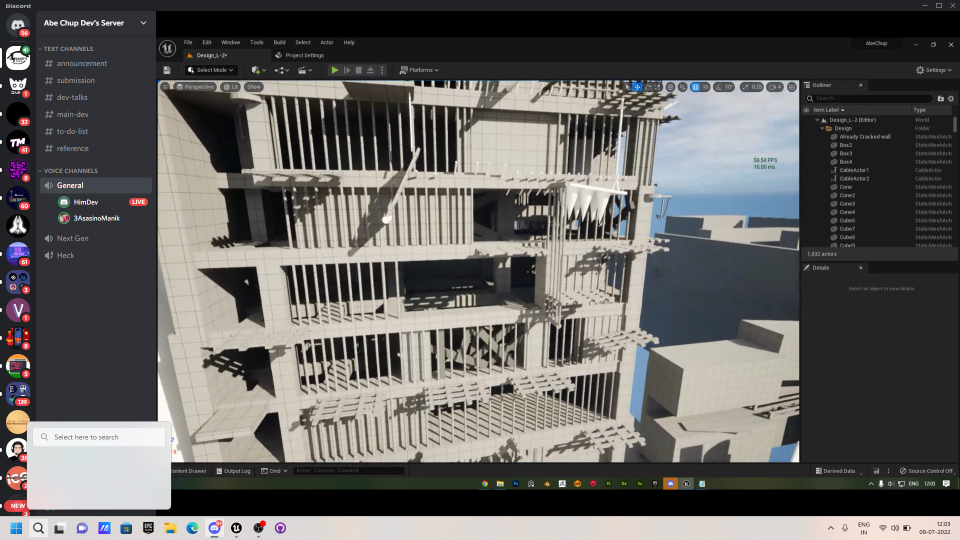Select Already Cracked wall in Outliner
Screen dimensions: 960x540
(864, 137)
